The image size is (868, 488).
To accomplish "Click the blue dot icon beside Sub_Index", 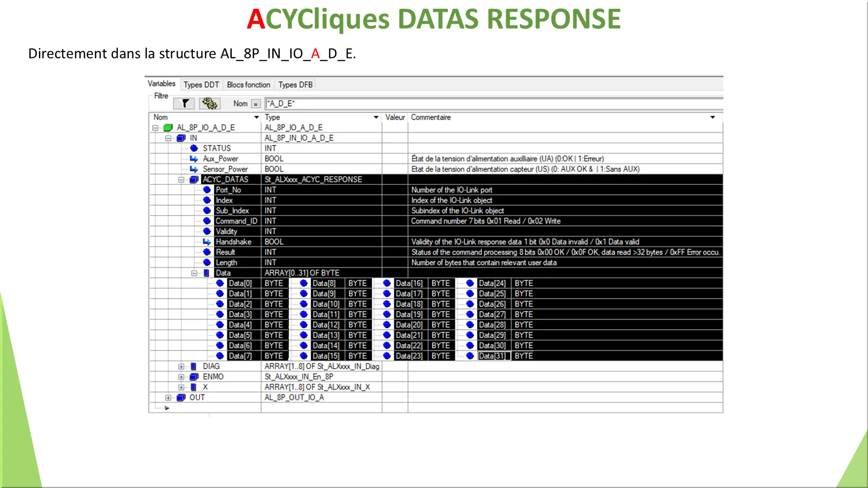I will (207, 210).
